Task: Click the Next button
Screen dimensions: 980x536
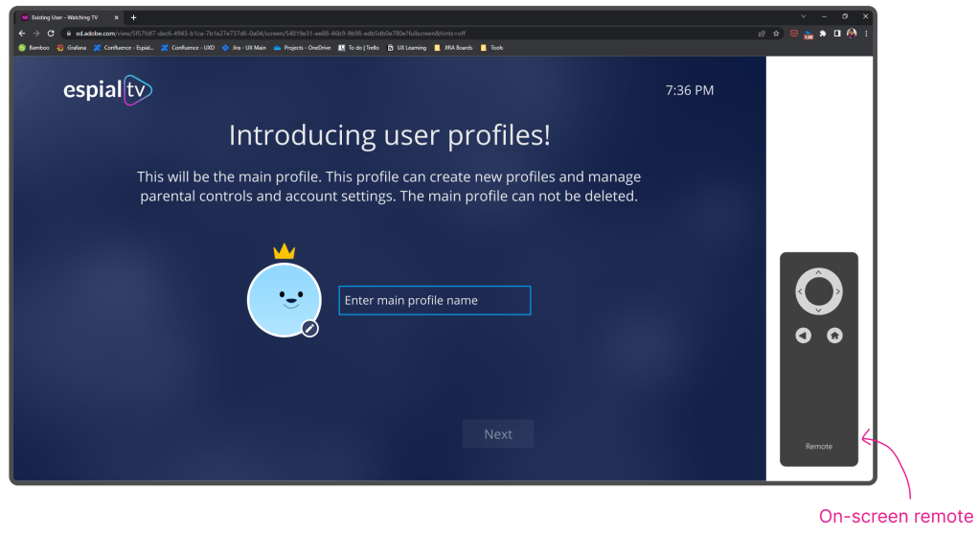Action: tap(497, 434)
